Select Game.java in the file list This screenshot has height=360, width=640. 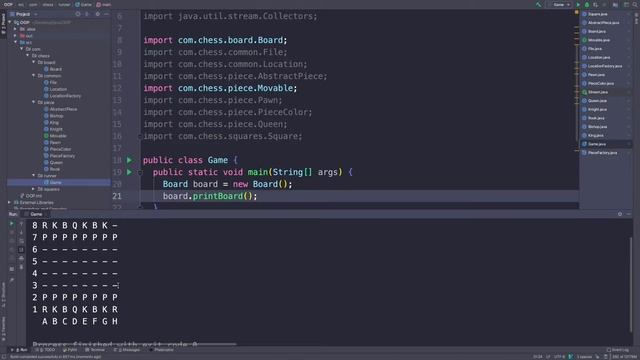(x=606, y=144)
